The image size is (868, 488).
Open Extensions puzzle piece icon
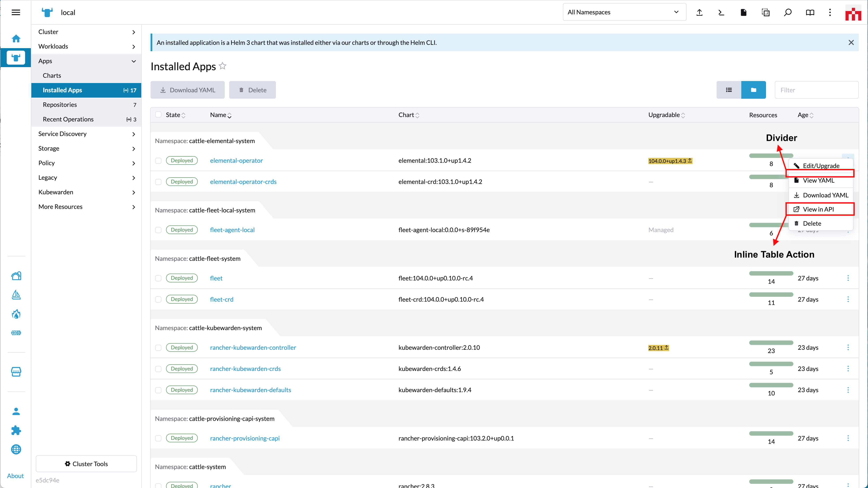pos(16,430)
